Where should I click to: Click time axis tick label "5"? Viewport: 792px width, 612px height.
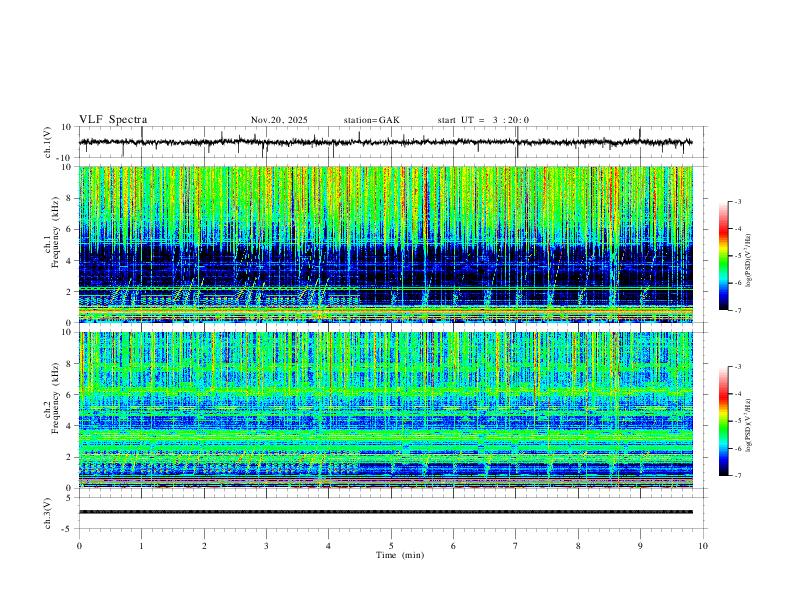click(391, 546)
